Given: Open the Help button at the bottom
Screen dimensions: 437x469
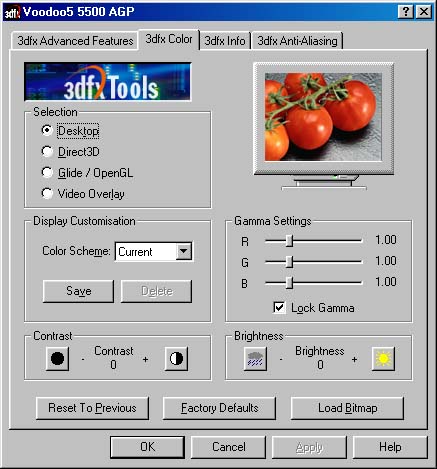Looking at the screenshot, I should pyautogui.click(x=390, y=447).
